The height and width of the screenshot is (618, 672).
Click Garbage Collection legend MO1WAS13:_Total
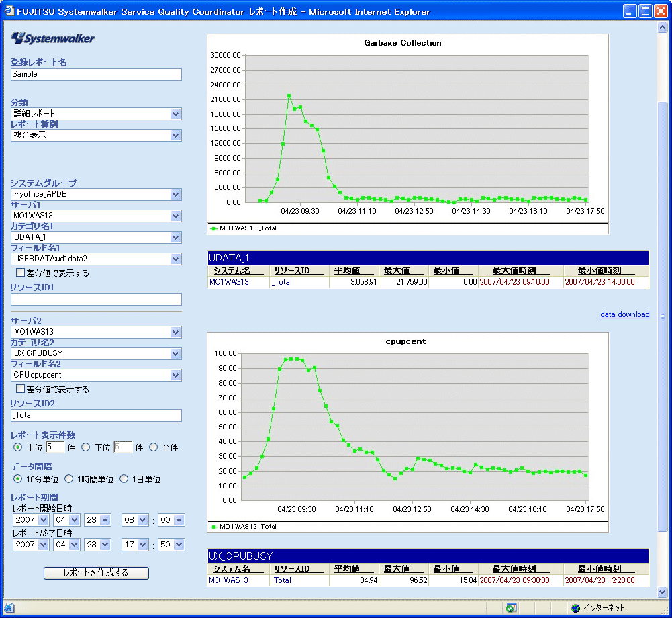tap(244, 228)
